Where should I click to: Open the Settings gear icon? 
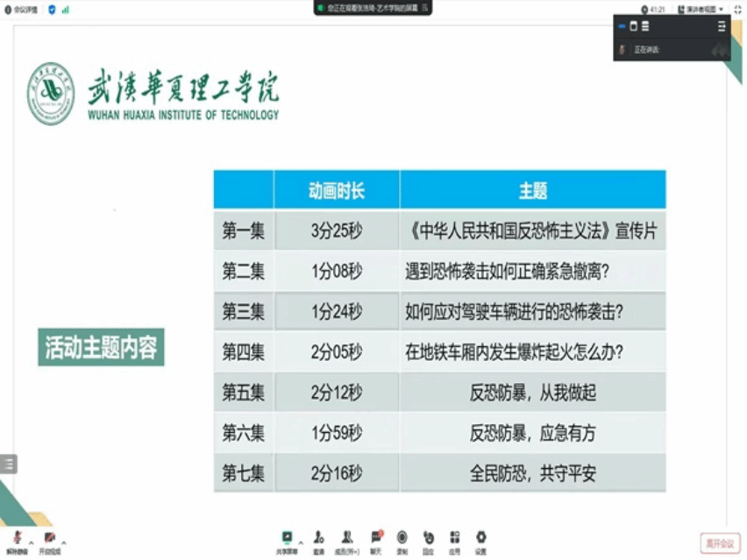[x=480, y=538]
